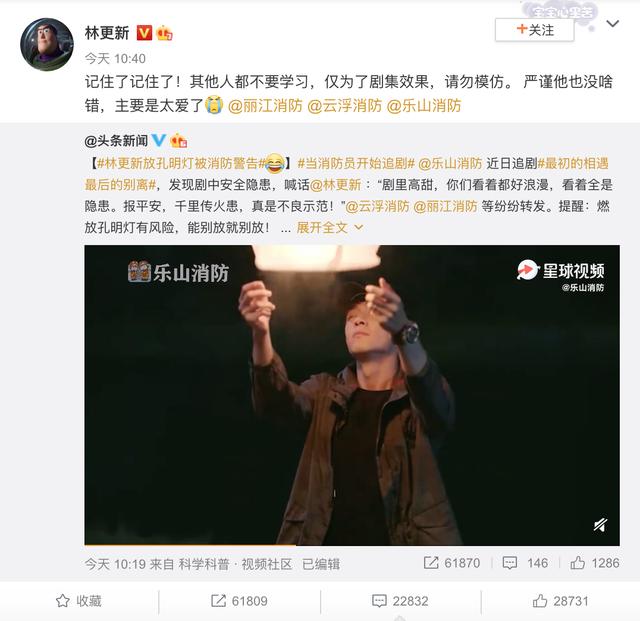Like the post showing 28731

(560, 601)
